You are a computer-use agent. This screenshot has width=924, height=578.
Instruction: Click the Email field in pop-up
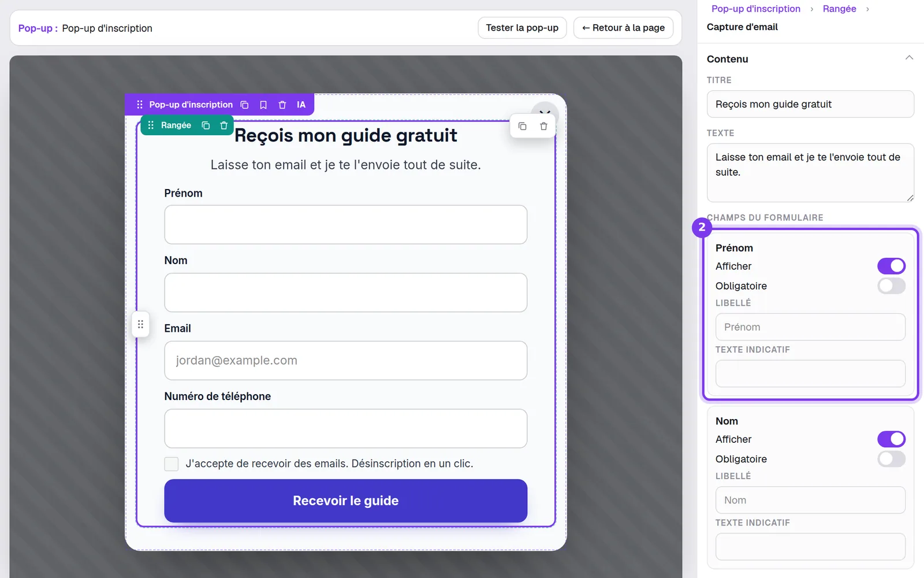click(x=345, y=361)
